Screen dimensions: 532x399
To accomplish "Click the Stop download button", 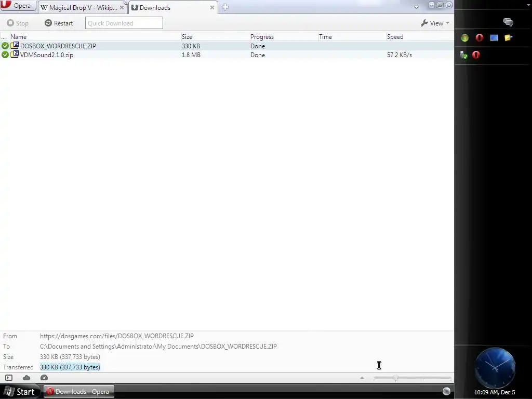I will coord(18,23).
